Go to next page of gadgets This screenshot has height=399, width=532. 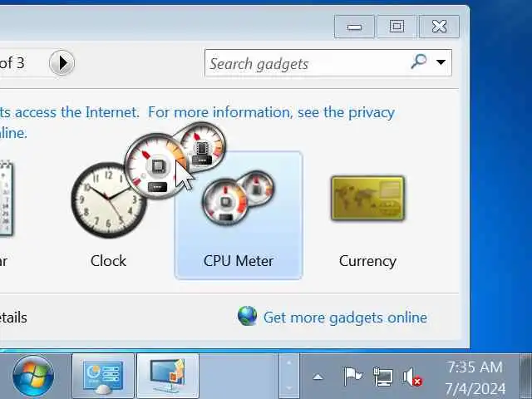pyautogui.click(x=62, y=63)
